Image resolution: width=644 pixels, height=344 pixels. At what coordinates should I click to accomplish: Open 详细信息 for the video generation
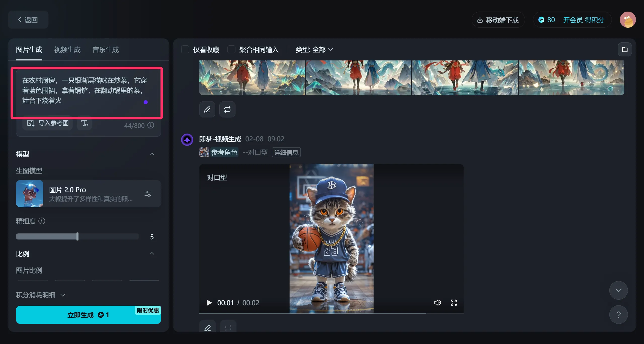coord(286,152)
